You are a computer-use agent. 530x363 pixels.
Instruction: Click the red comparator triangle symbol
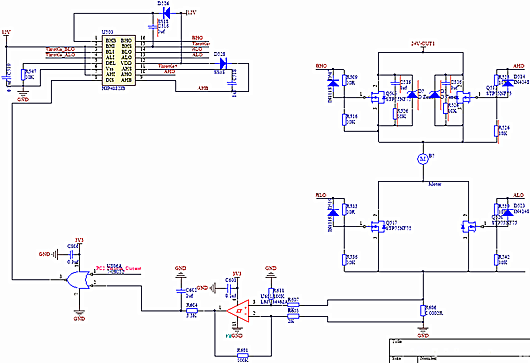point(238,311)
